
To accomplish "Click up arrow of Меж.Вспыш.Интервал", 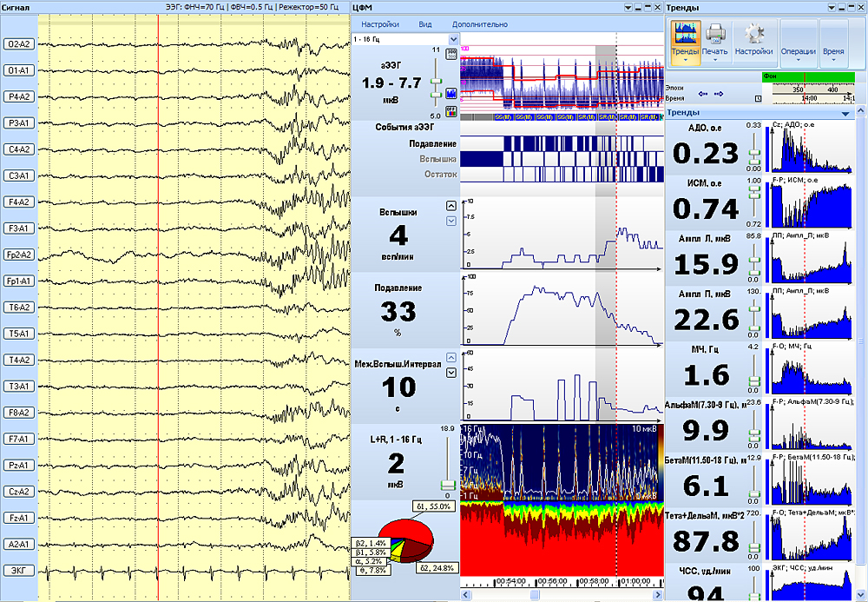I will coord(451,358).
